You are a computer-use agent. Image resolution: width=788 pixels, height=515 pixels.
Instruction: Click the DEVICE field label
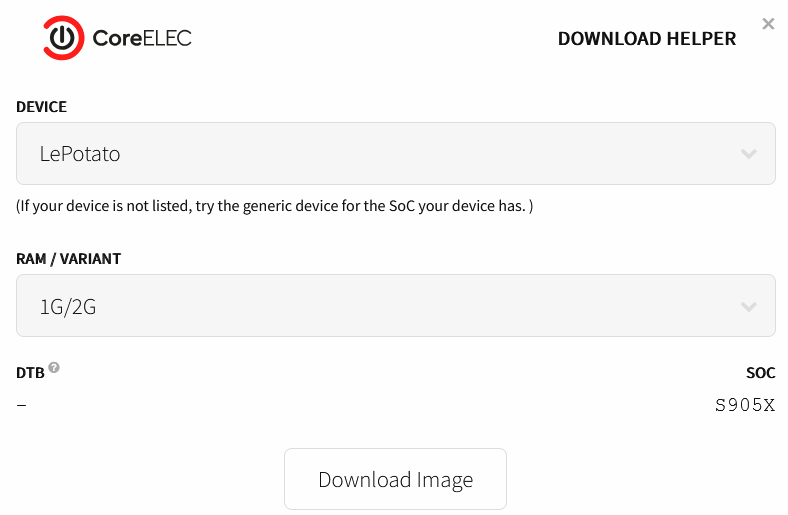pyautogui.click(x=42, y=107)
